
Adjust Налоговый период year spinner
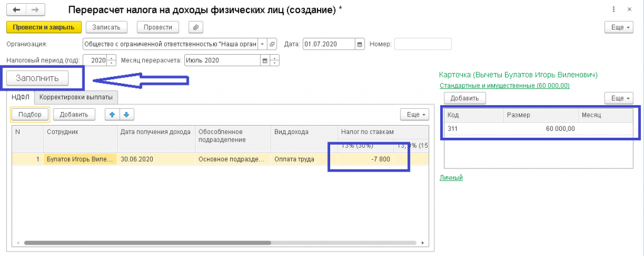point(112,60)
